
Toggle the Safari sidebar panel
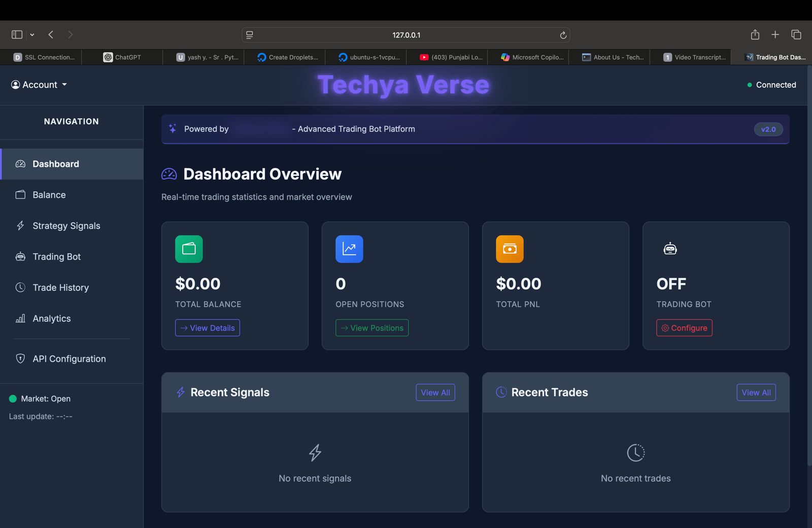[17, 34]
